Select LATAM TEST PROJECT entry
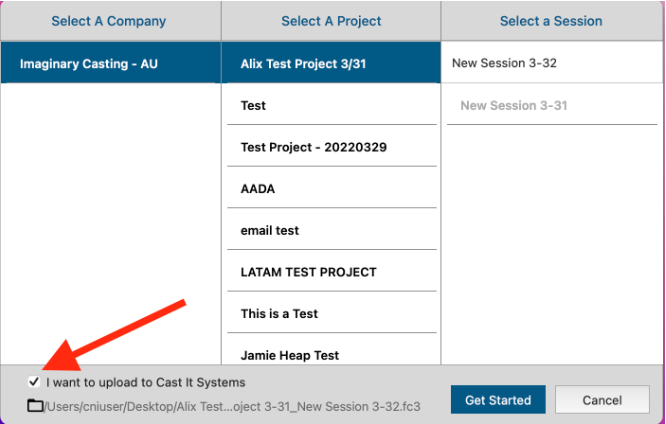This screenshot has height=424, width=666. click(309, 272)
